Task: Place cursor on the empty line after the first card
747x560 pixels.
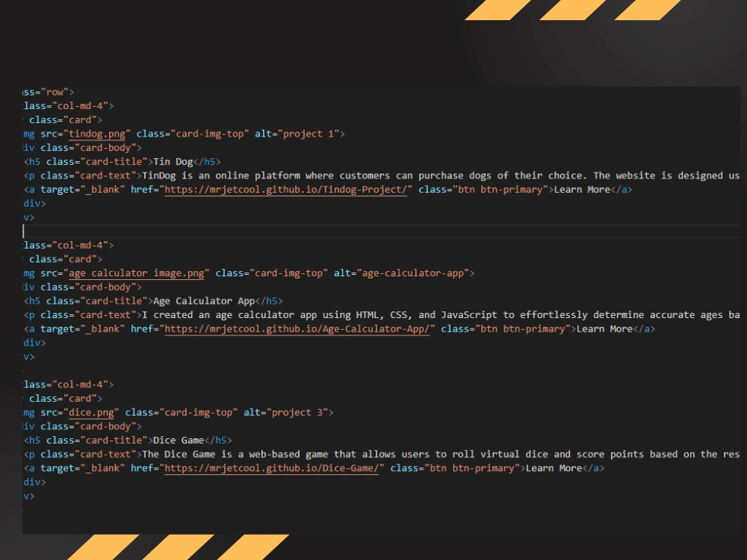Action: click(x=381, y=231)
